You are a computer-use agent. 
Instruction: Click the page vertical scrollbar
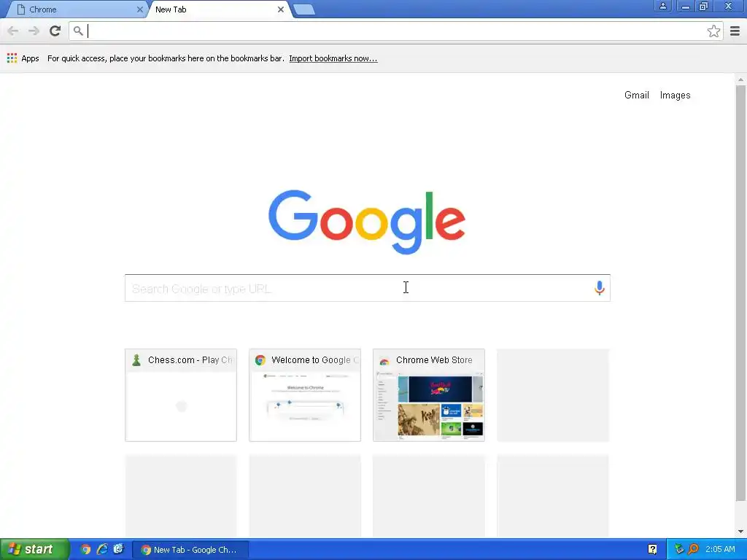click(x=740, y=293)
